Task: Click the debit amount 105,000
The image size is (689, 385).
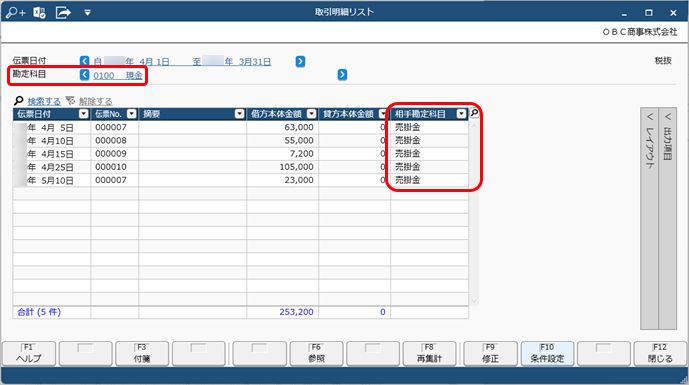Action: click(297, 167)
